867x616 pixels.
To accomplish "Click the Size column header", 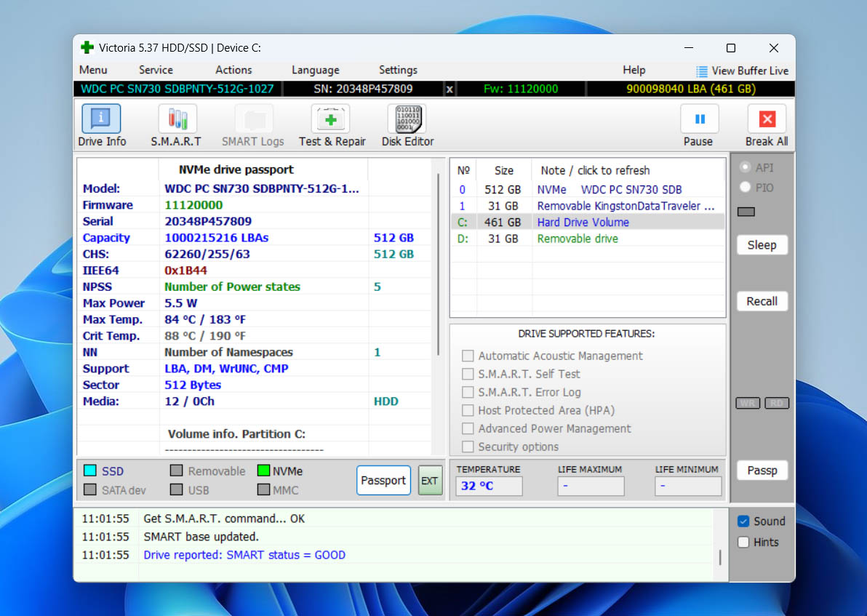I will click(504, 170).
